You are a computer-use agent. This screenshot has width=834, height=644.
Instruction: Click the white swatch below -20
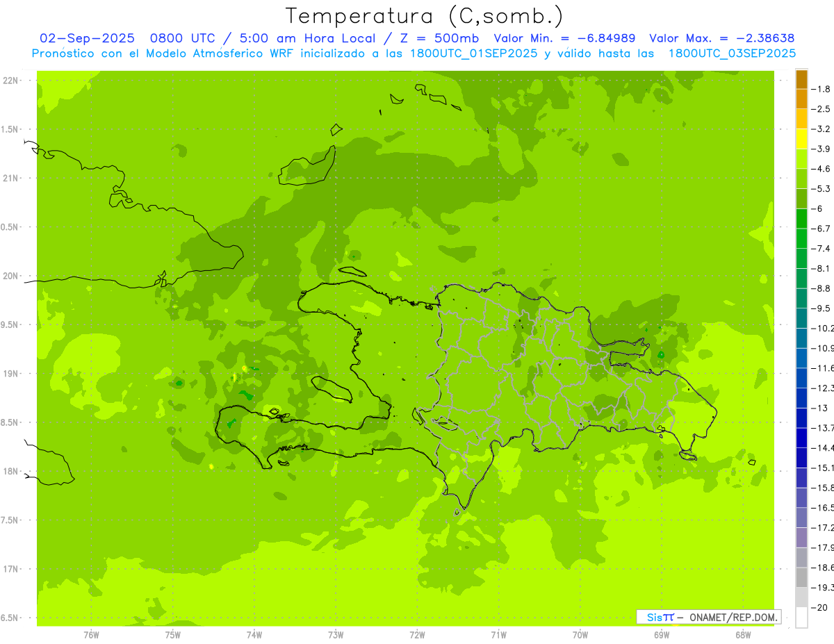point(801,617)
